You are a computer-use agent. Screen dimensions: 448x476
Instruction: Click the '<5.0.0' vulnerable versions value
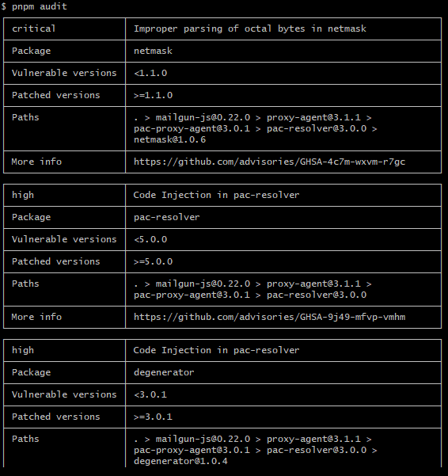[x=150, y=239]
